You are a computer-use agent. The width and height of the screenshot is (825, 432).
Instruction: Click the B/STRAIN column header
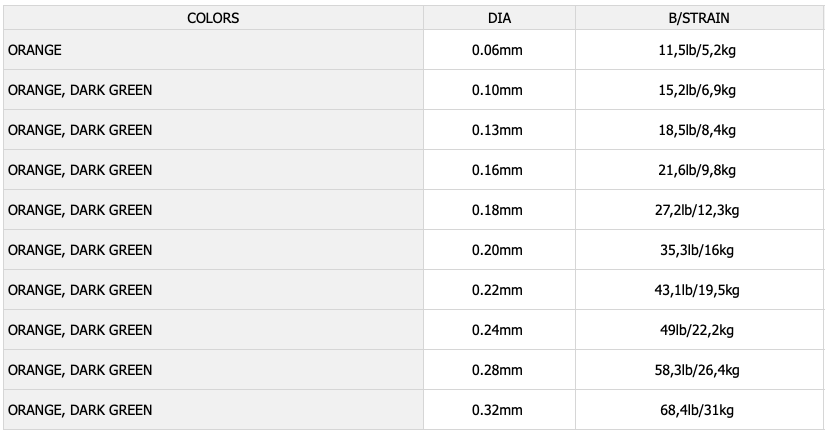tap(699, 18)
